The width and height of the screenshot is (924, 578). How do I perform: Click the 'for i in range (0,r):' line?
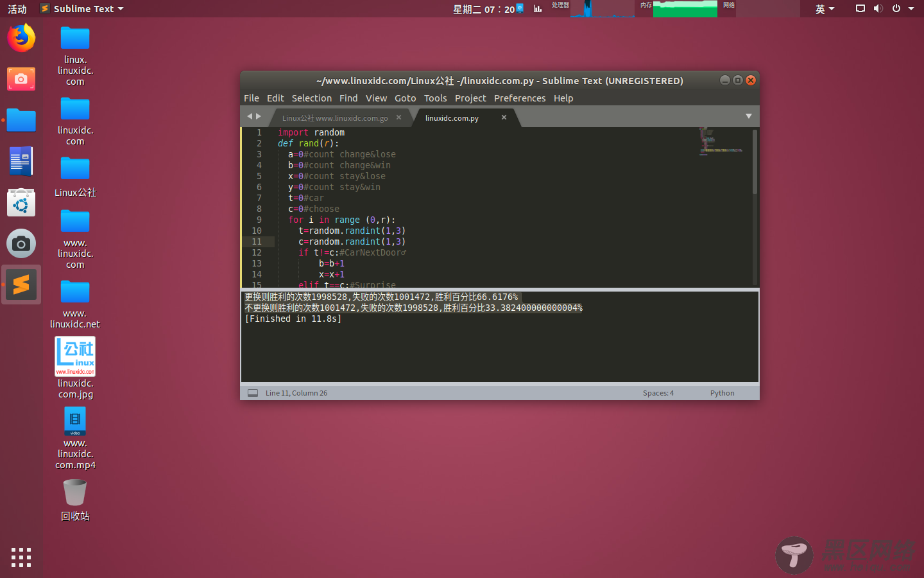(x=342, y=220)
